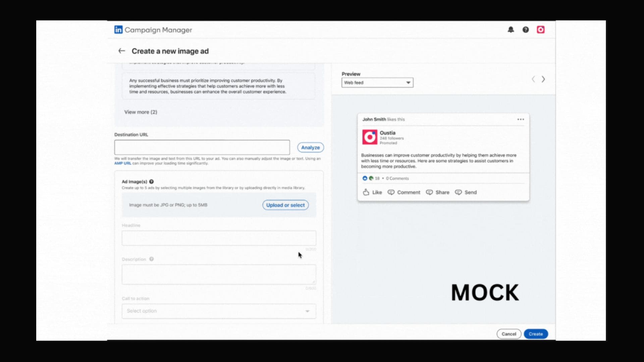Click the Upload or select button
Image resolution: width=644 pixels, height=362 pixels.
(x=285, y=205)
